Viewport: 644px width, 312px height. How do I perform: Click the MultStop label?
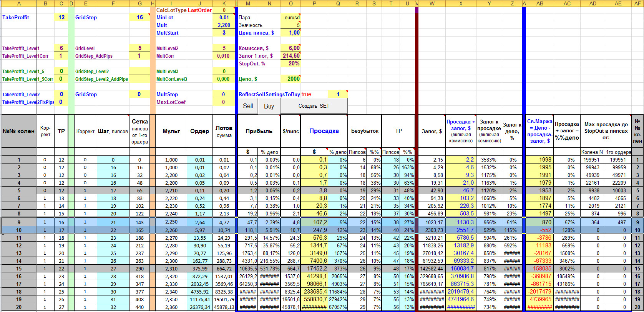167,94
